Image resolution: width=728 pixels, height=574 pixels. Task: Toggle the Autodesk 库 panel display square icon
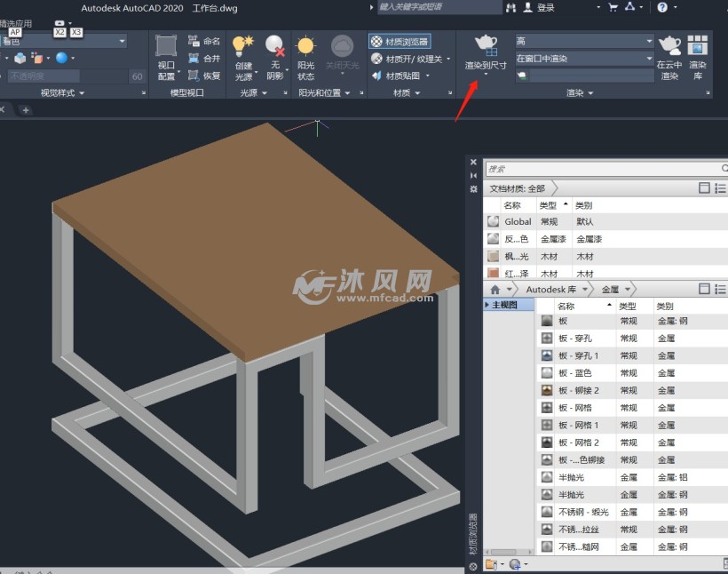click(x=704, y=289)
